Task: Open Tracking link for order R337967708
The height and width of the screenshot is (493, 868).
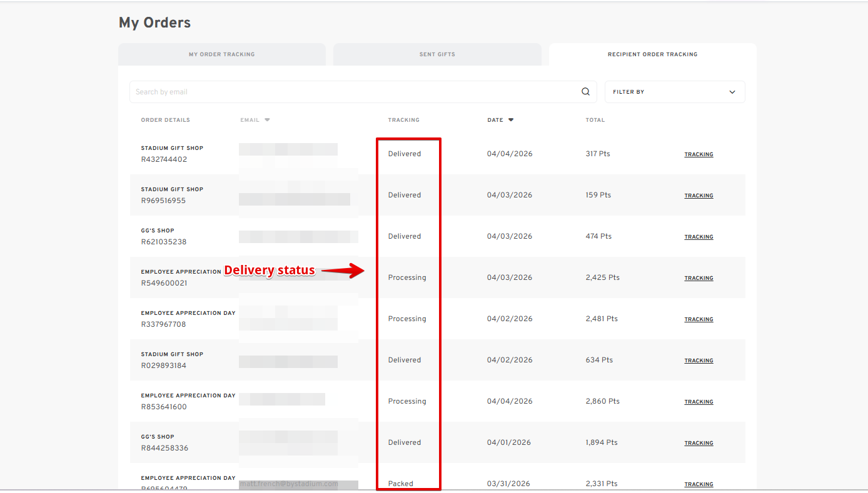Action: [699, 319]
